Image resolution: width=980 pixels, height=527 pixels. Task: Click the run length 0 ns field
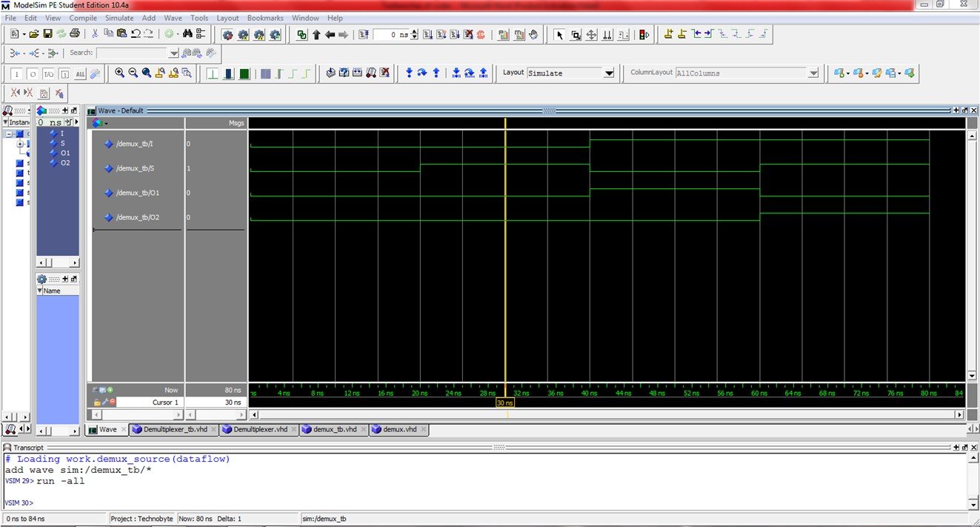coord(390,35)
